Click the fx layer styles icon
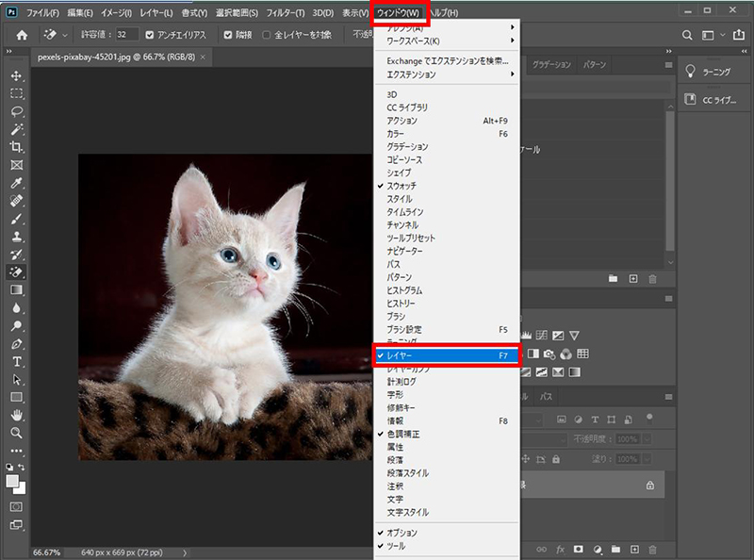 [x=559, y=549]
